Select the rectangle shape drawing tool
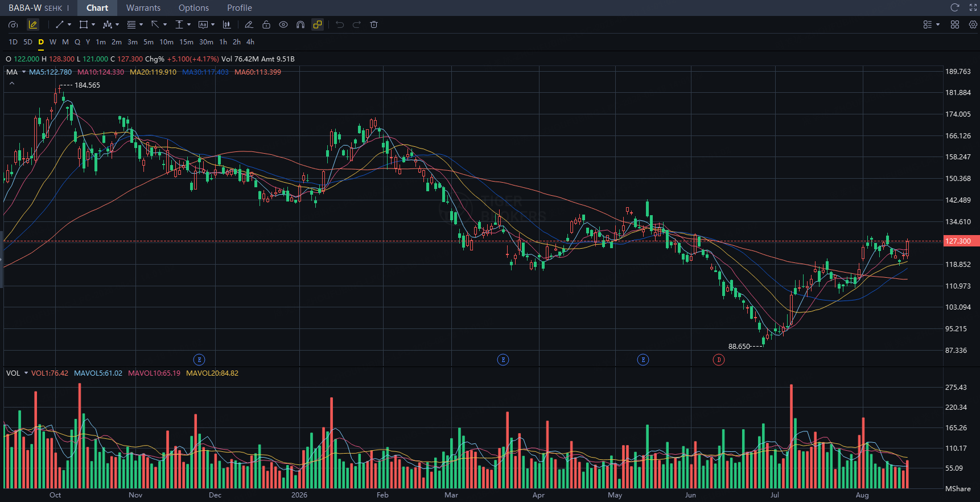Image resolution: width=980 pixels, height=502 pixels. (x=84, y=24)
